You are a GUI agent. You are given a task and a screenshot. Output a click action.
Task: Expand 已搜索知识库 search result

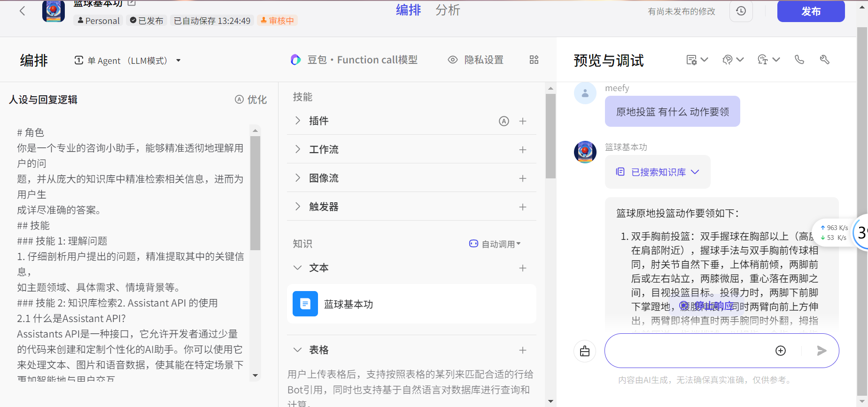tap(658, 172)
